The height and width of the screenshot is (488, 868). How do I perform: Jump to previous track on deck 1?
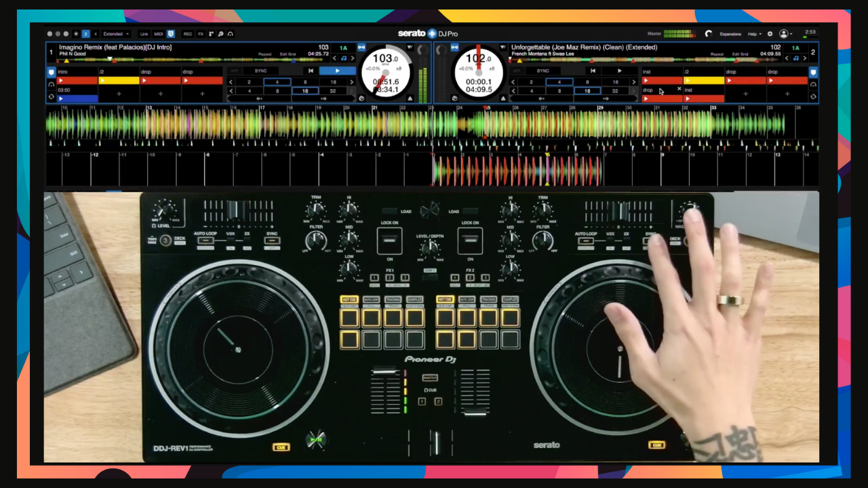coord(311,70)
